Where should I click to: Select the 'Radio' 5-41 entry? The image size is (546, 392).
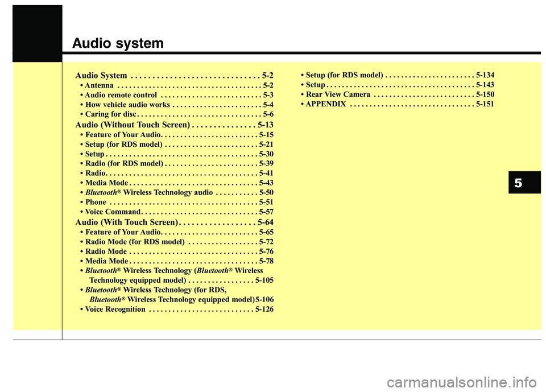coord(176,173)
